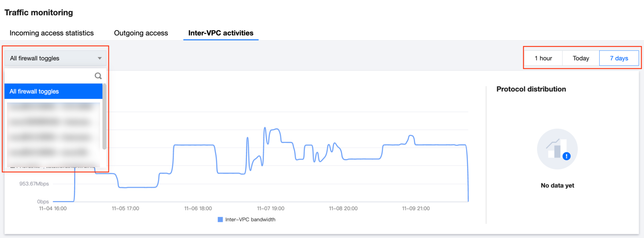This screenshot has width=644, height=238.
Task: Toggle Inter-VPC bandwidth legend label
Action: point(250,220)
